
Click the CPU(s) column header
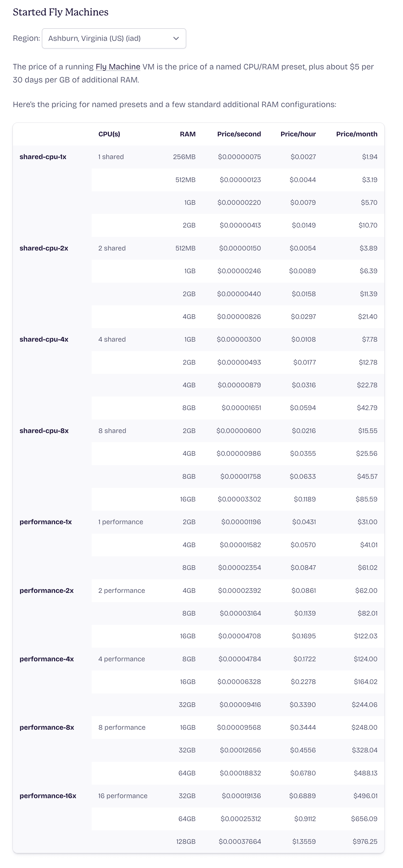coord(109,134)
